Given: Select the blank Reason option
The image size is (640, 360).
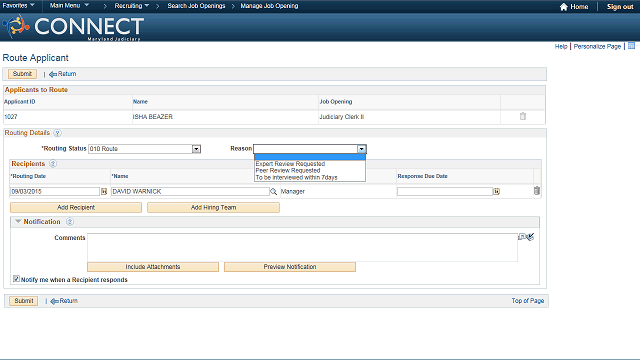Looking at the screenshot, I should (x=310, y=157).
